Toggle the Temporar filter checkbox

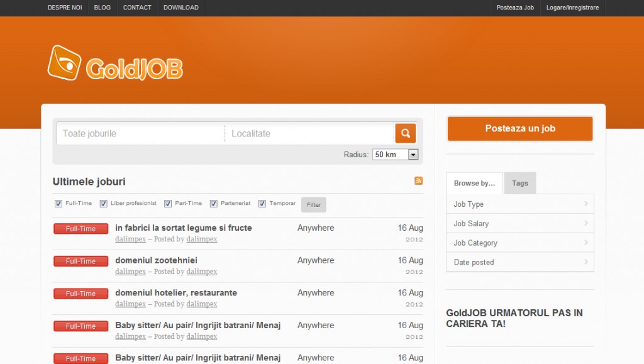point(262,204)
